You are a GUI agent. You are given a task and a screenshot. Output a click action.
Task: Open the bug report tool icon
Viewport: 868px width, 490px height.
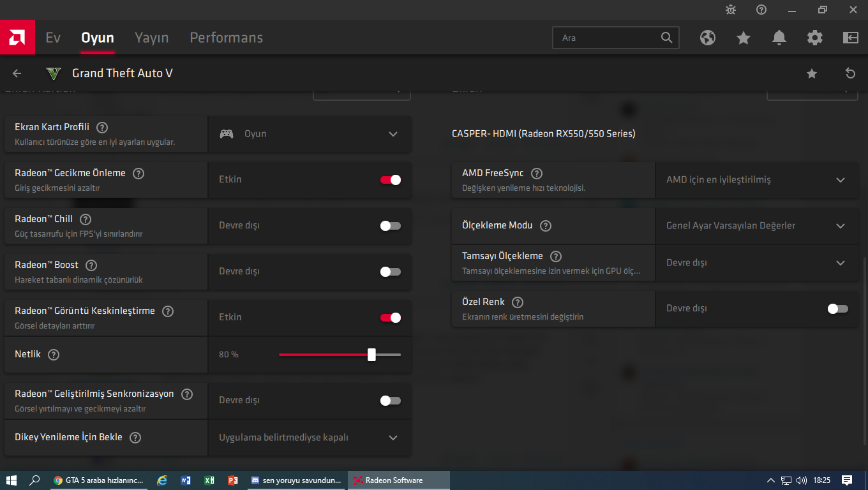(x=731, y=10)
